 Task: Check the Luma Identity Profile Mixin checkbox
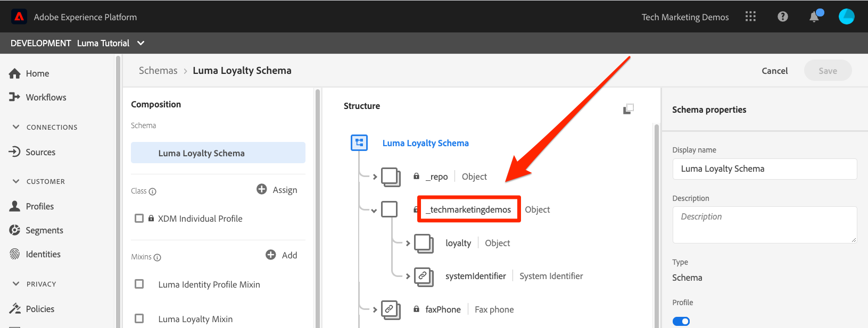[139, 284]
